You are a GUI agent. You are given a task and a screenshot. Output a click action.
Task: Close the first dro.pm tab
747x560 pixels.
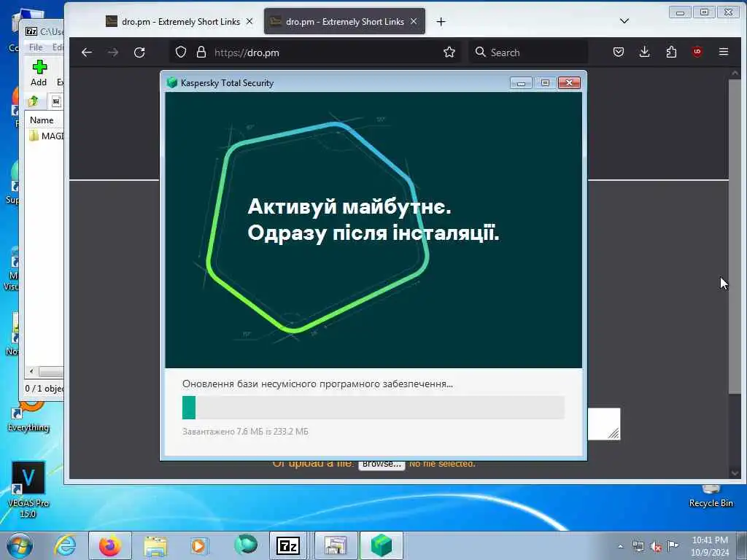coord(249,21)
